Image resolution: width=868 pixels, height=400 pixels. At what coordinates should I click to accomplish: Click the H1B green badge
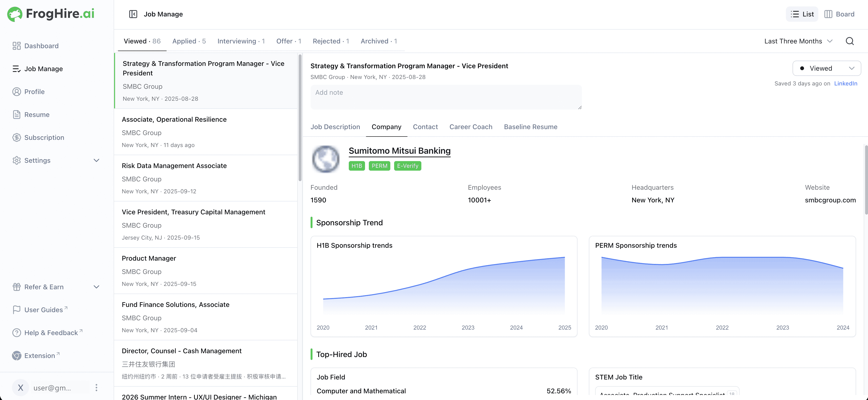(x=357, y=166)
